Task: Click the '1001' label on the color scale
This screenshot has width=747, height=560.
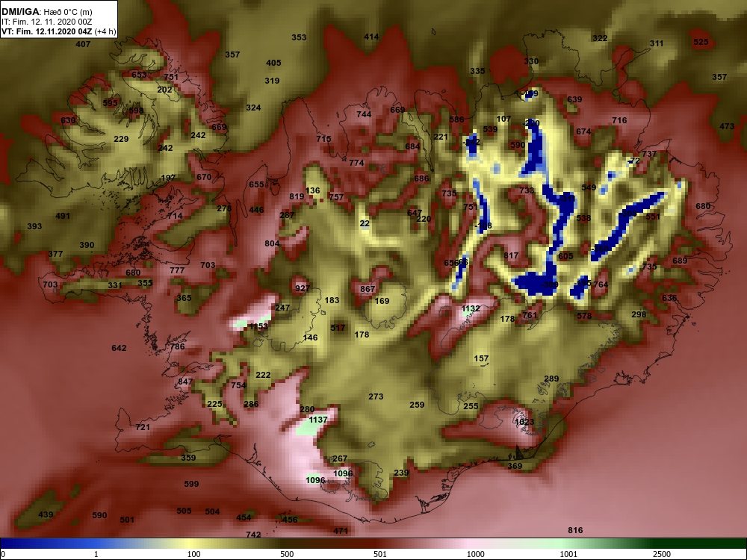Action: click(x=568, y=554)
